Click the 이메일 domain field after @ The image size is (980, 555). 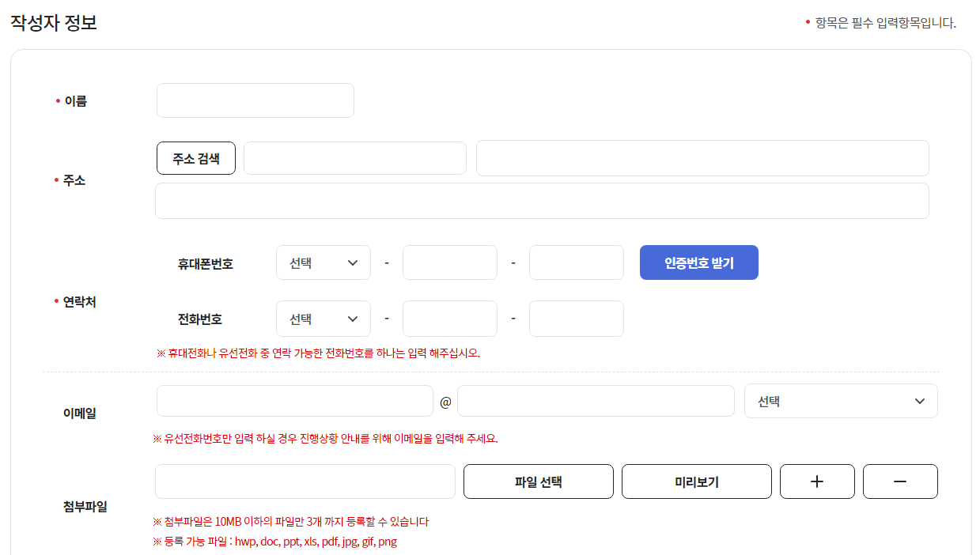click(x=596, y=401)
